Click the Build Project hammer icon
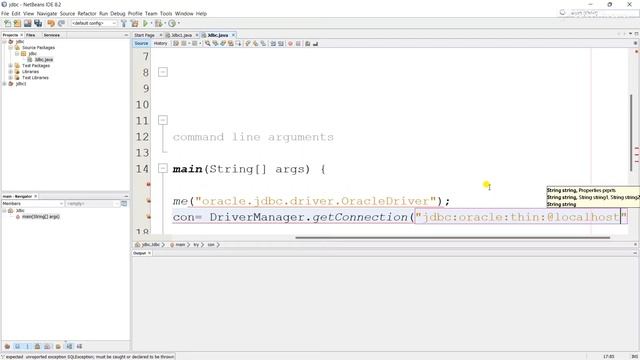 tap(124, 23)
